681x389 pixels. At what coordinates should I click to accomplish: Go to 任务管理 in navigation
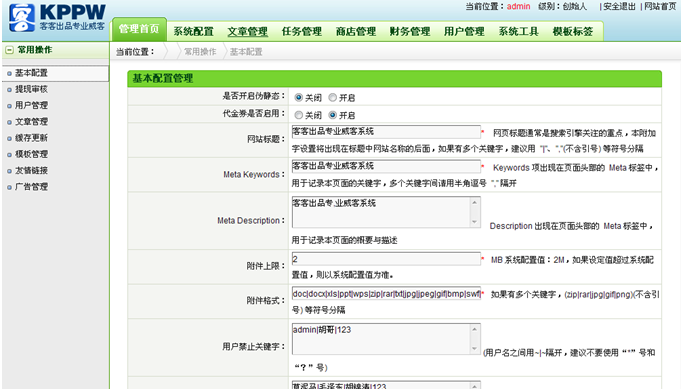pos(302,31)
